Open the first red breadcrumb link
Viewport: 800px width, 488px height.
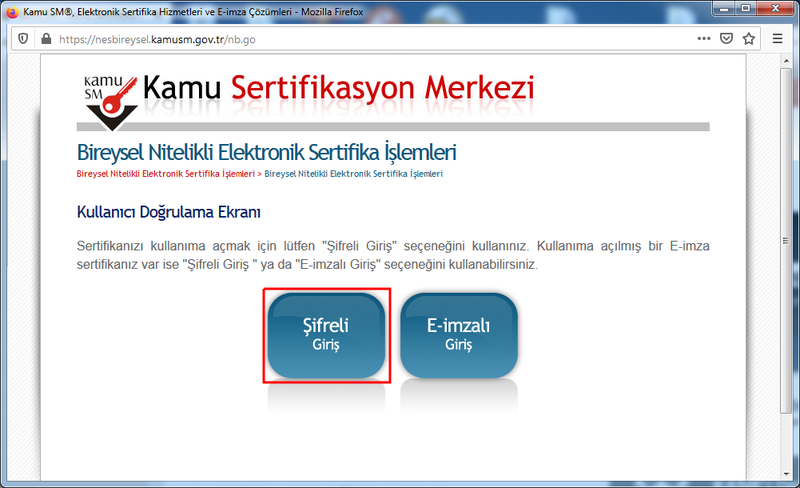(x=165, y=174)
